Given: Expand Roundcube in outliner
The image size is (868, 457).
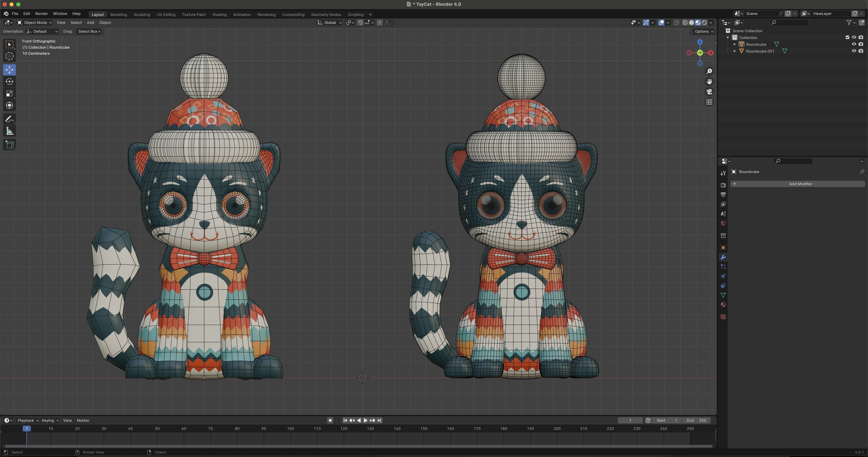Looking at the screenshot, I should 735,44.
